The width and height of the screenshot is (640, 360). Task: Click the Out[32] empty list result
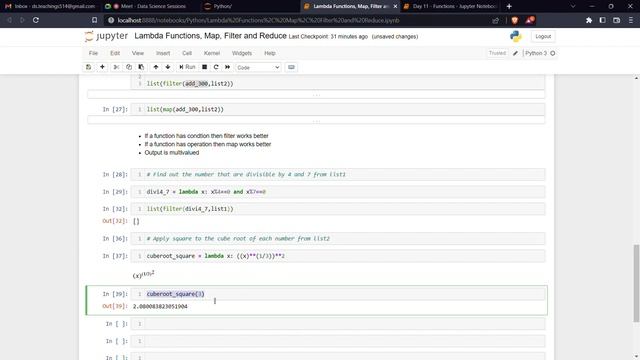pos(136,221)
